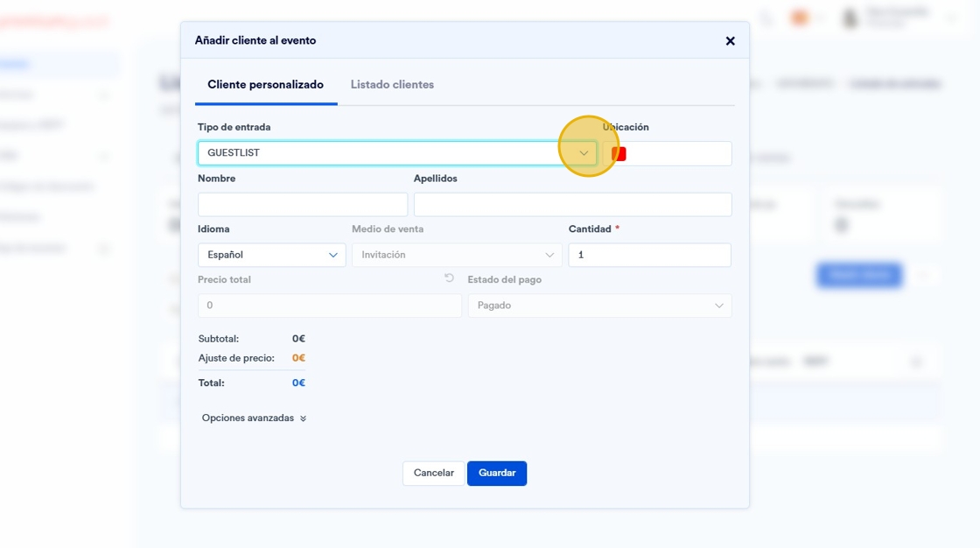Focus the Nombre text field

pos(303,205)
